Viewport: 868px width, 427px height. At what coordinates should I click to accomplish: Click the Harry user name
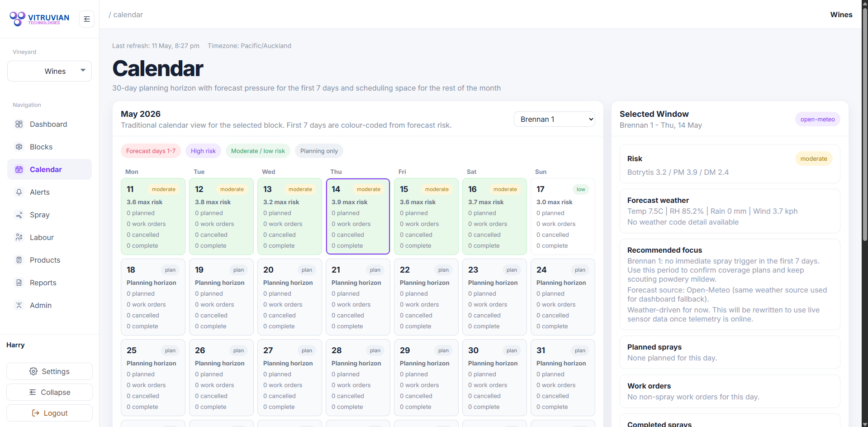(15, 345)
